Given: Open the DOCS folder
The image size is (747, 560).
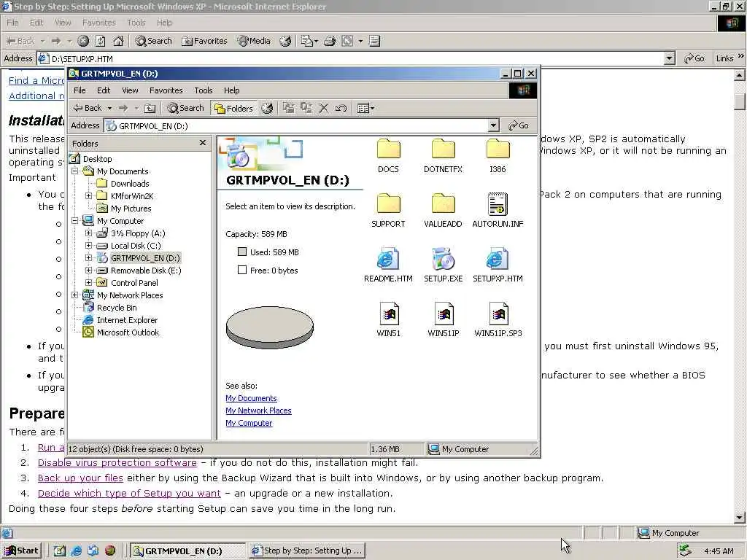Looking at the screenshot, I should point(388,155).
